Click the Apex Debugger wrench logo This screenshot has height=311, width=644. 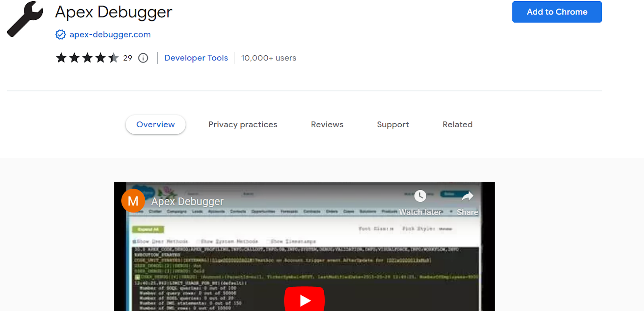[25, 19]
